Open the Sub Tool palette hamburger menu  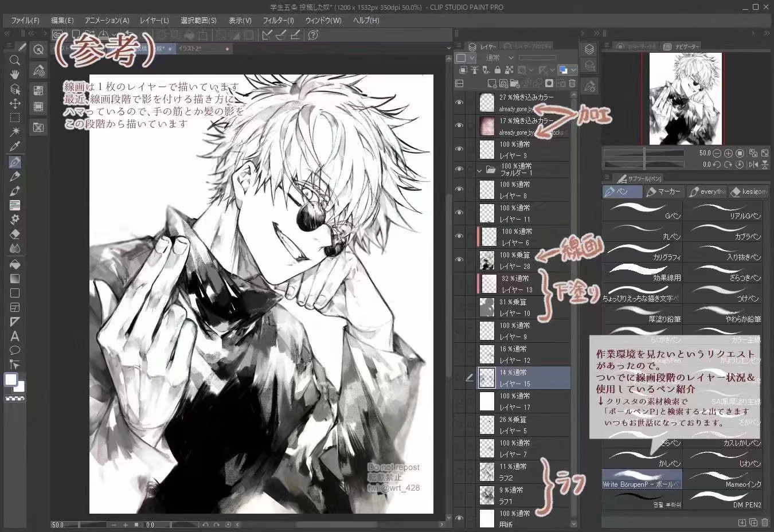tap(607, 178)
